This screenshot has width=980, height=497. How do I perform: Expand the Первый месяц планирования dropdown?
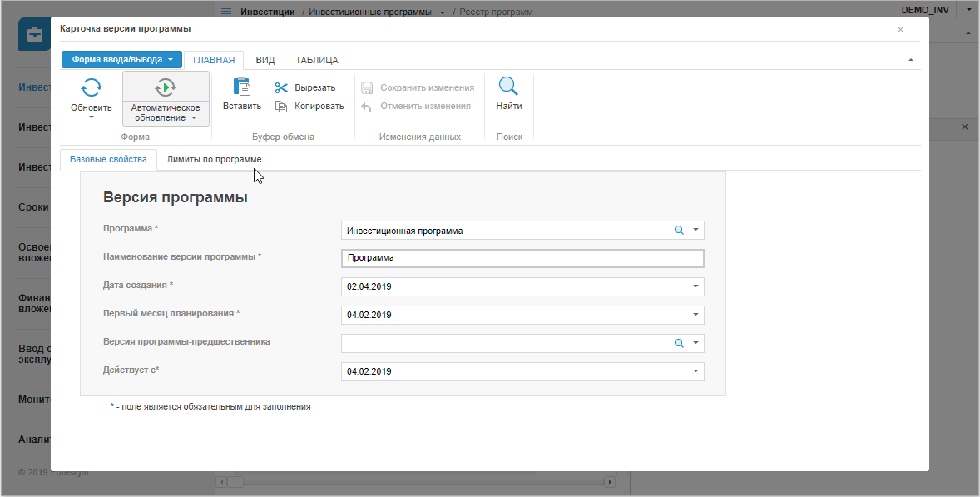pos(695,315)
